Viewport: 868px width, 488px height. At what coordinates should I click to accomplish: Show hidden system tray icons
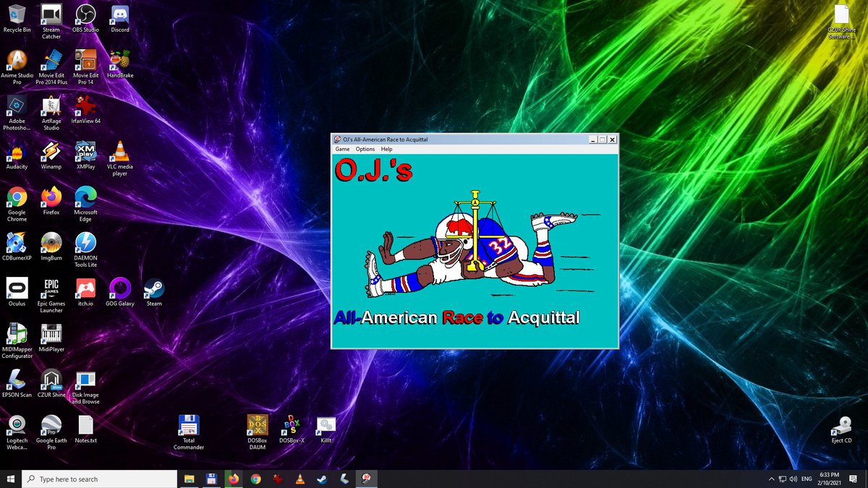(x=772, y=479)
